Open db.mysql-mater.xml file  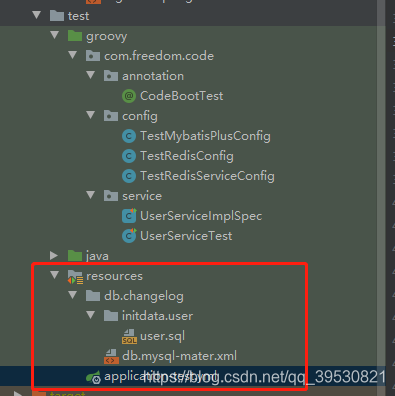[179, 356]
